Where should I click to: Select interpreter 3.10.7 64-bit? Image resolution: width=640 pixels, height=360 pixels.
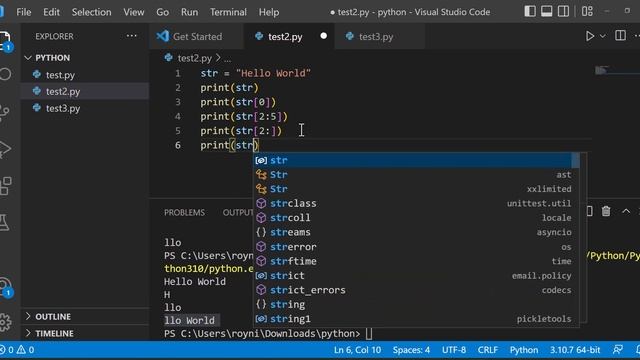575,350
